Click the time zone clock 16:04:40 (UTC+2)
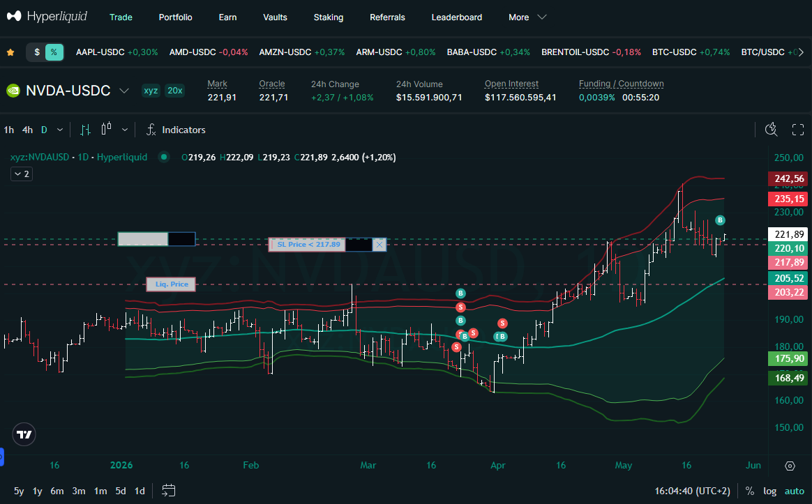 [693, 491]
